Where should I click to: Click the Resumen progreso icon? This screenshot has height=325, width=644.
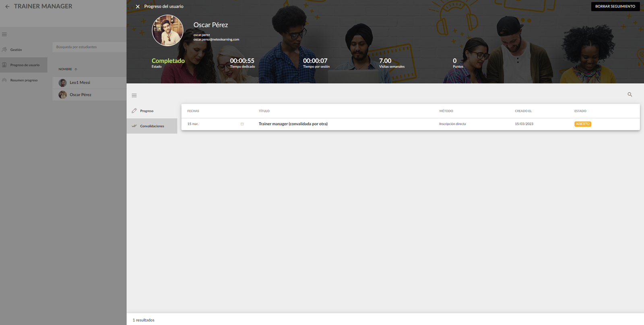coord(4,80)
